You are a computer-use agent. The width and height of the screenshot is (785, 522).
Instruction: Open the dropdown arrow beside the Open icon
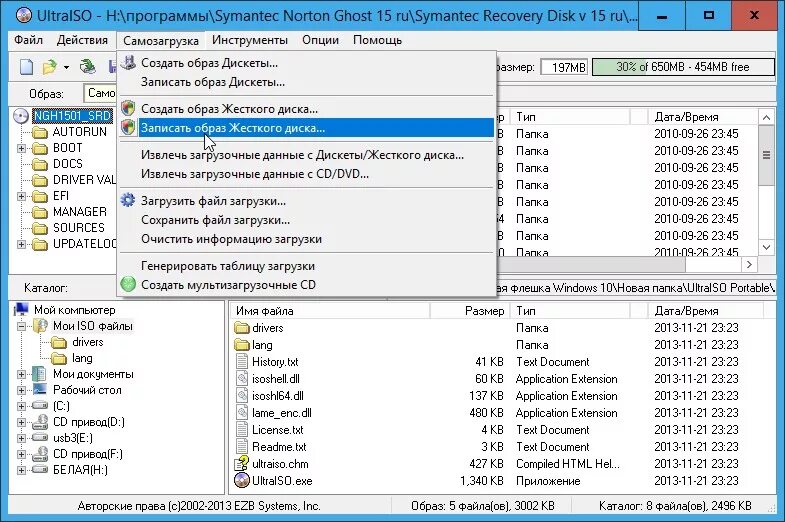(x=66, y=67)
